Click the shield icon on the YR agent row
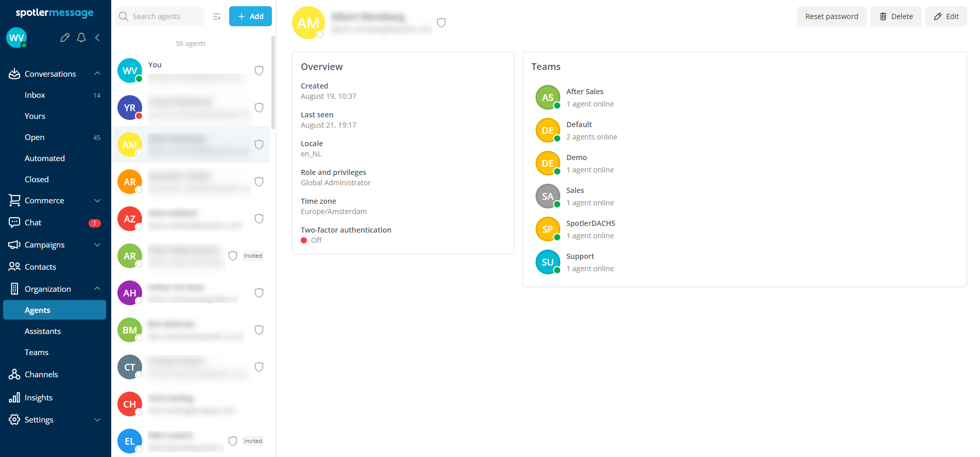Screen dimensions: 980x457 tap(259, 108)
